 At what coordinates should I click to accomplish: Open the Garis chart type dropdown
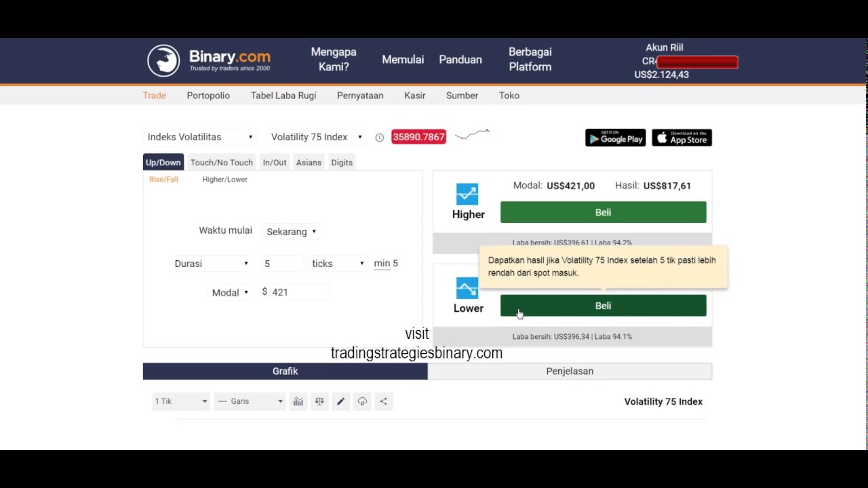pos(250,401)
